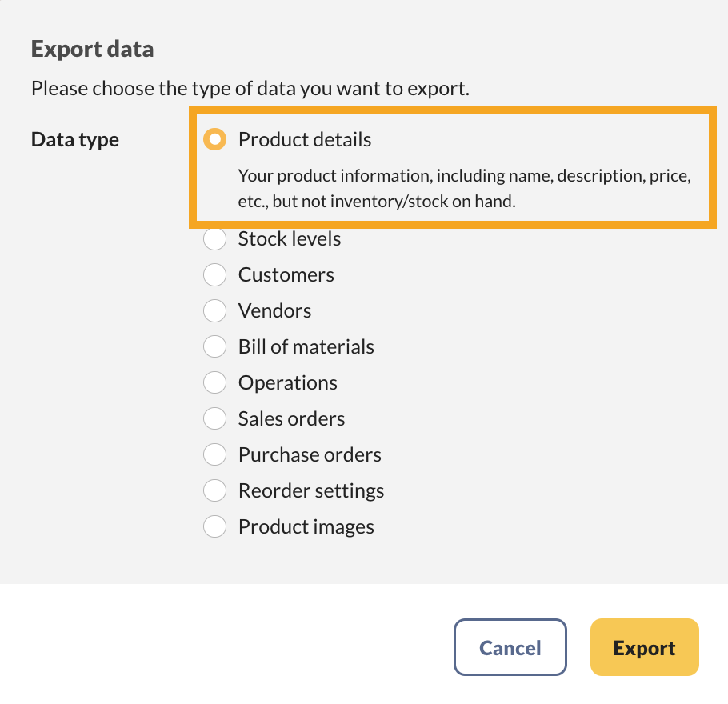Choose the Purchase orders radio option
Viewport: 728px width, 704px height.
214,455
